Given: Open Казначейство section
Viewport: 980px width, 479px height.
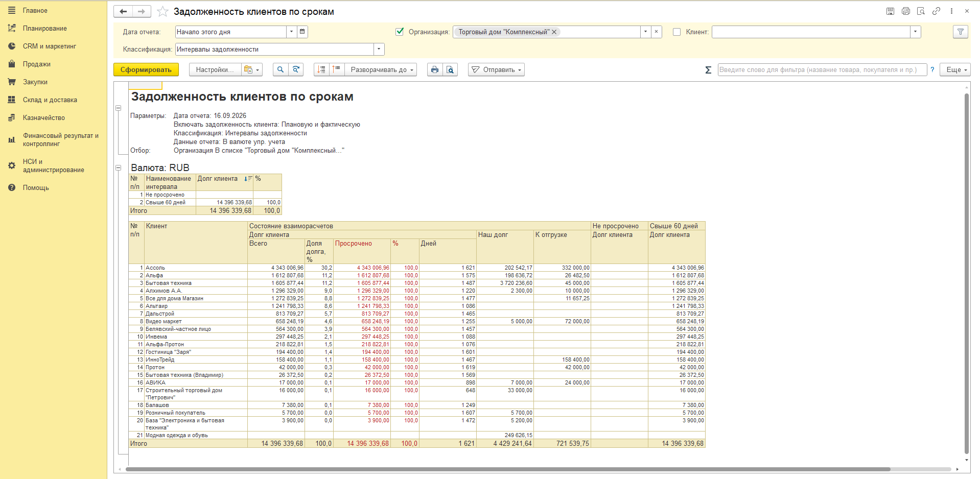Looking at the screenshot, I should point(43,117).
